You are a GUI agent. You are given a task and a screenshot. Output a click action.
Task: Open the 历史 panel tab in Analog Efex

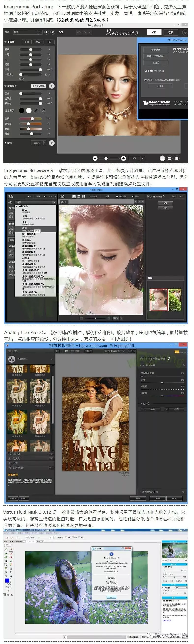[x=30, y=463]
